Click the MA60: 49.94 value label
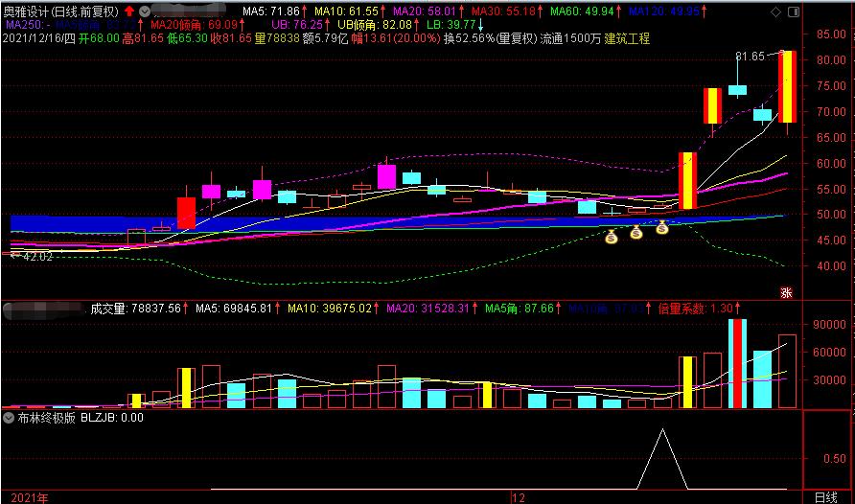855x504 pixels. 582,11
